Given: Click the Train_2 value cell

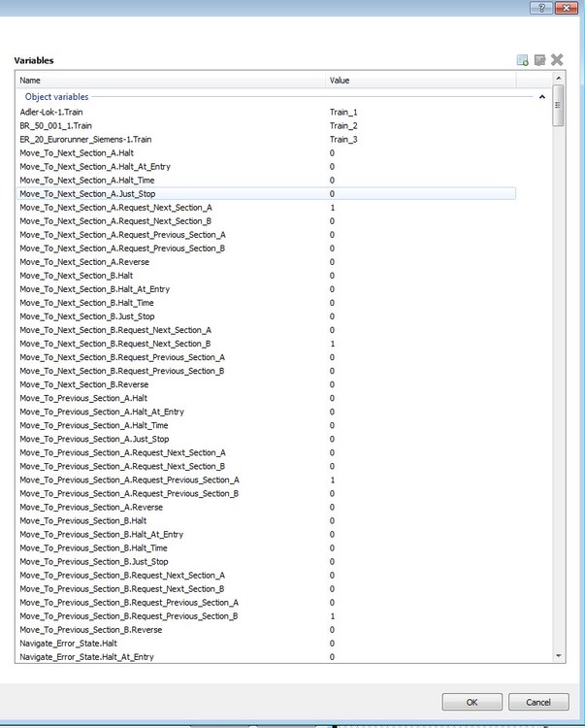Looking at the screenshot, I should point(343,126).
